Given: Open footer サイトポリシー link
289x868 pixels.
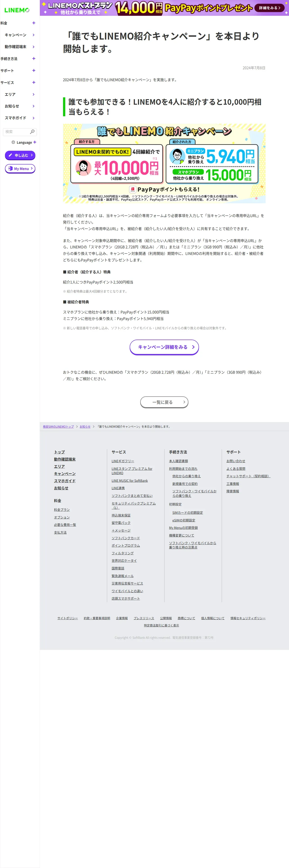Looking at the screenshot, I should [67, 618].
